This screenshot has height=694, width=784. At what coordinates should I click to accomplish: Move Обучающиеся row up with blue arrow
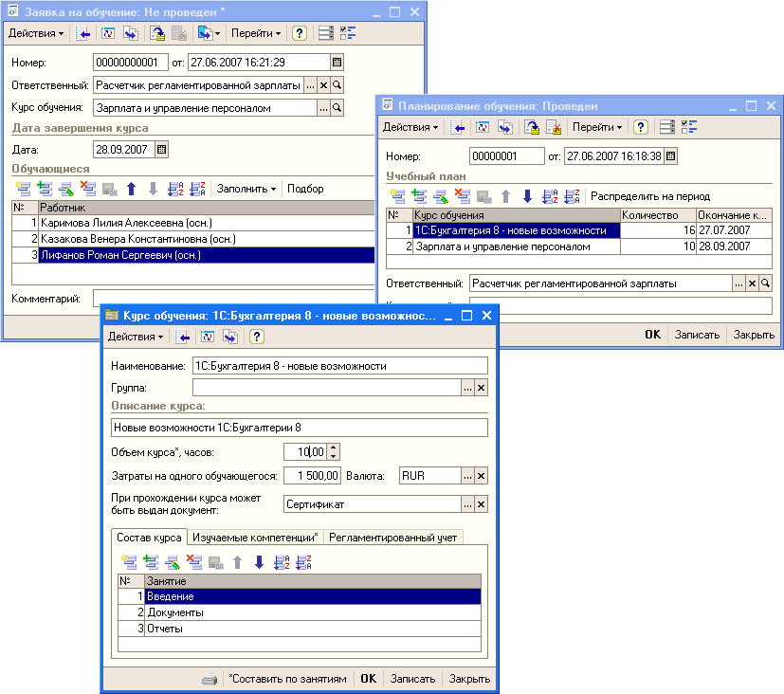pos(132,189)
